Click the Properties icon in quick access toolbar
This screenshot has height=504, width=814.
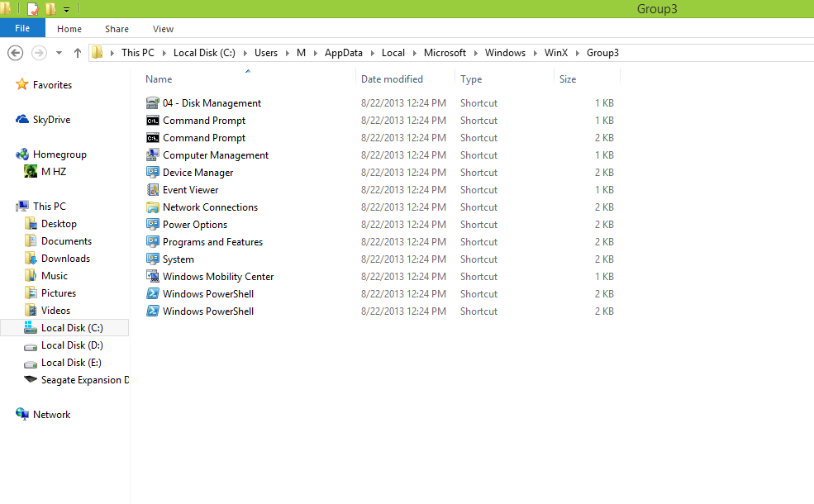pyautogui.click(x=33, y=9)
